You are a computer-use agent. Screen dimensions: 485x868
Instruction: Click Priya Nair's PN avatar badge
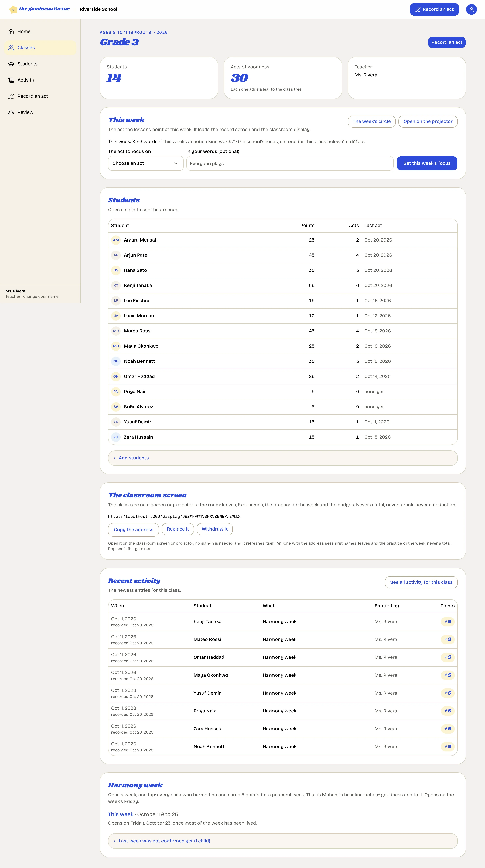tap(116, 392)
